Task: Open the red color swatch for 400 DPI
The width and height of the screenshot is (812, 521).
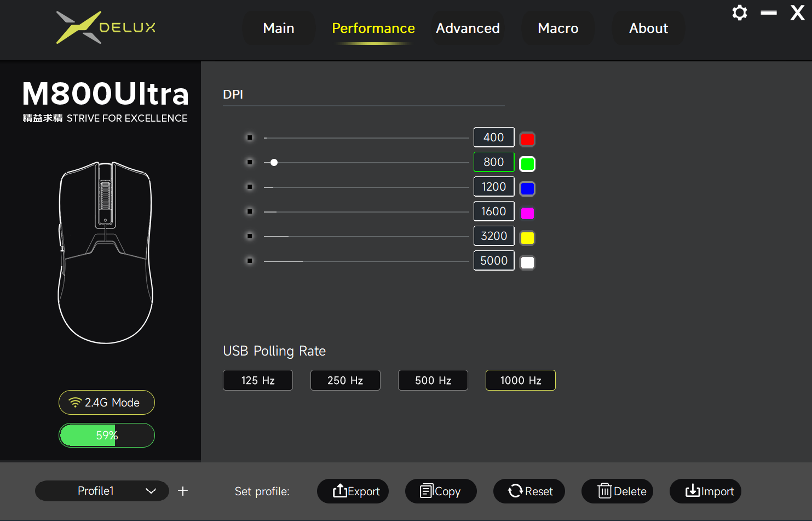Action: point(527,139)
